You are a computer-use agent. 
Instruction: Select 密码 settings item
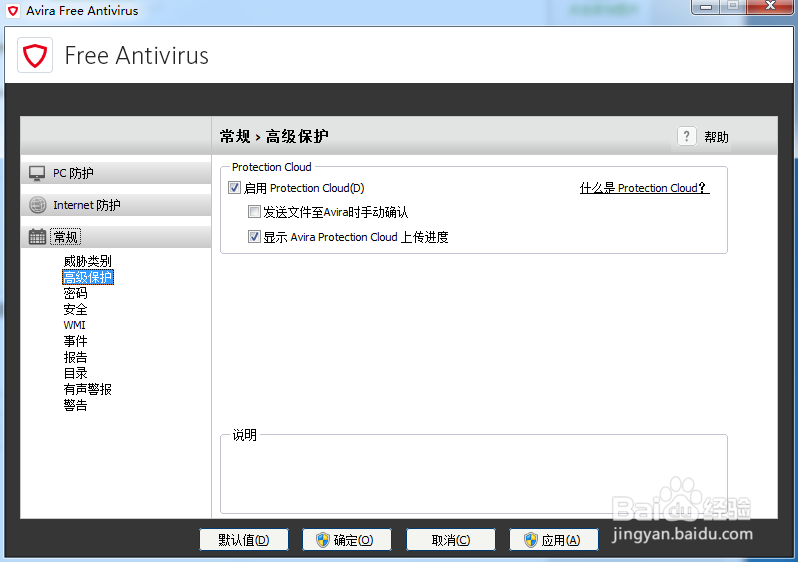pyautogui.click(x=75, y=293)
